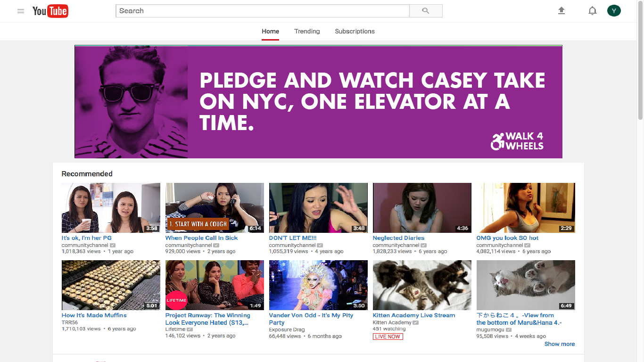Click the LIVE NOW badge

coord(388,337)
